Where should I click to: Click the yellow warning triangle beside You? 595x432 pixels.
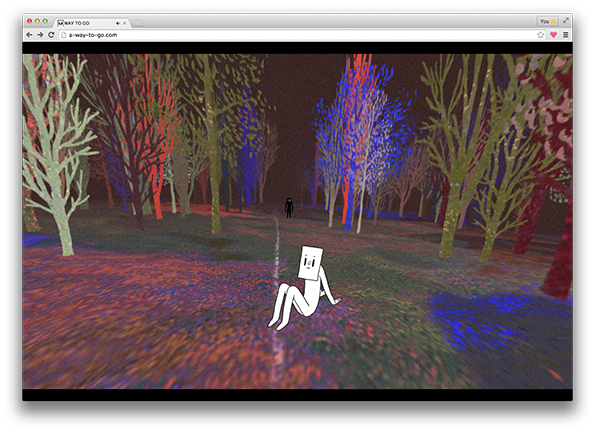pos(553,21)
